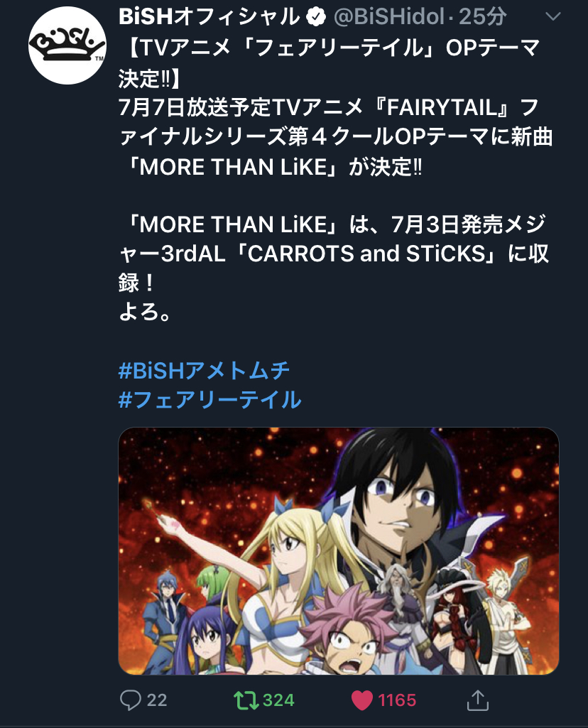Open the Fairy Tail anime artwork image
The height and width of the screenshot is (728, 588).
point(339,550)
